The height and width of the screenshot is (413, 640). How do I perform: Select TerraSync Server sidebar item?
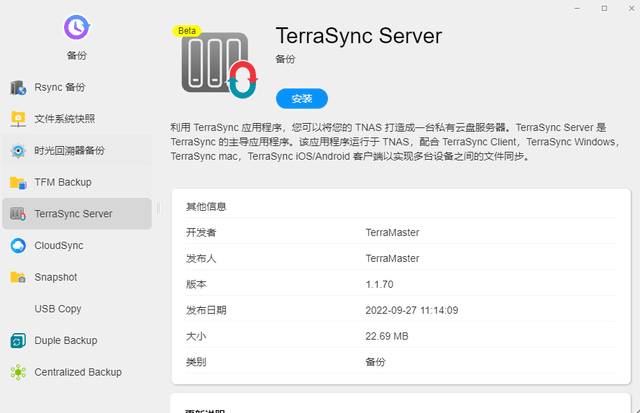[x=77, y=213]
